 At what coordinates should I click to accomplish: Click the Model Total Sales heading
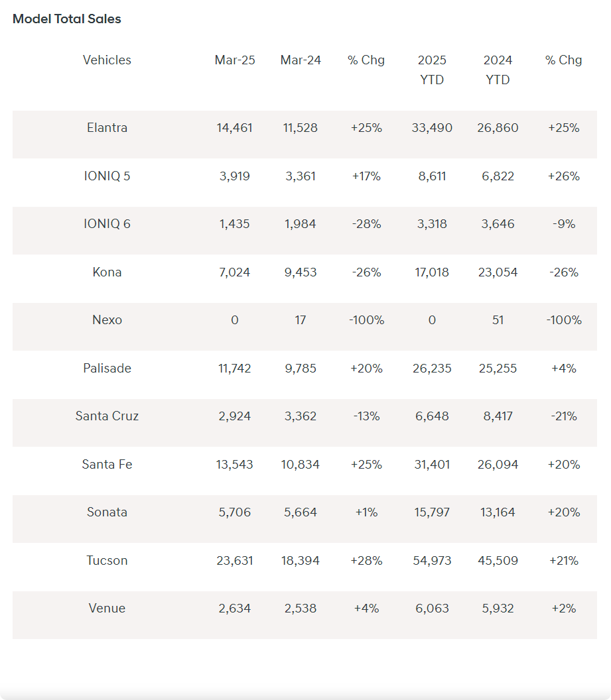click(x=66, y=19)
